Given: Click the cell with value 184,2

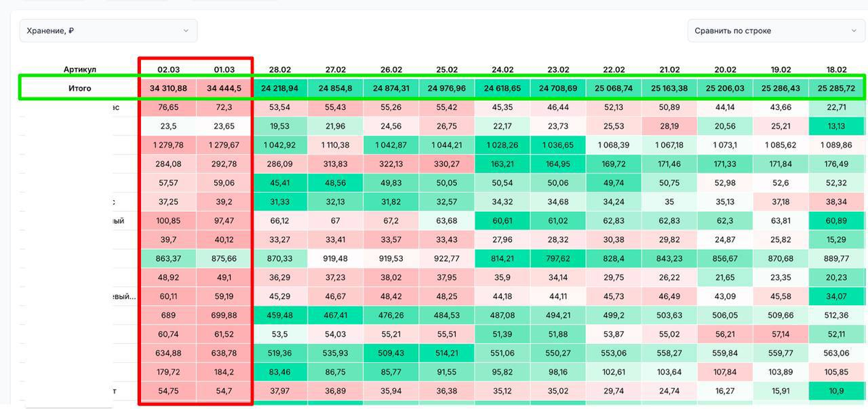Looking at the screenshot, I should click(x=224, y=371).
